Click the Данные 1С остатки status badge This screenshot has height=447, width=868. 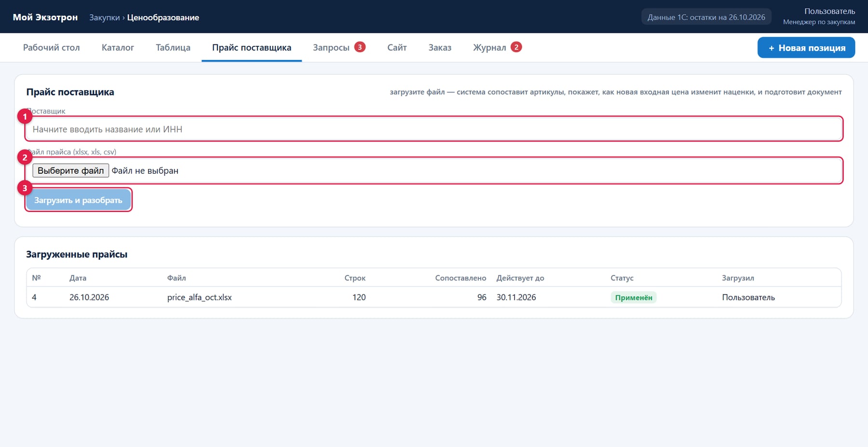(x=706, y=17)
